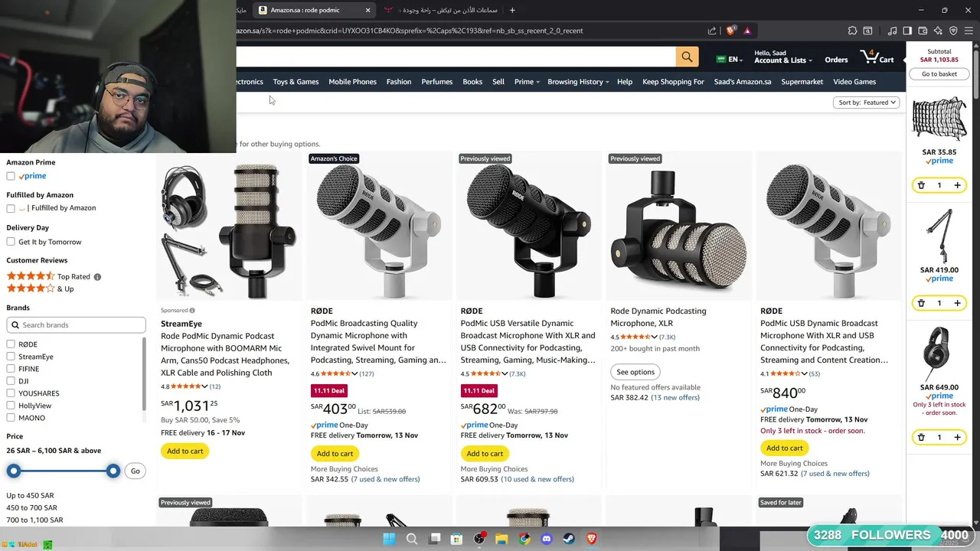This screenshot has height=551, width=980.
Task: Increase headphones quantity with plus icon
Action: 957,437
